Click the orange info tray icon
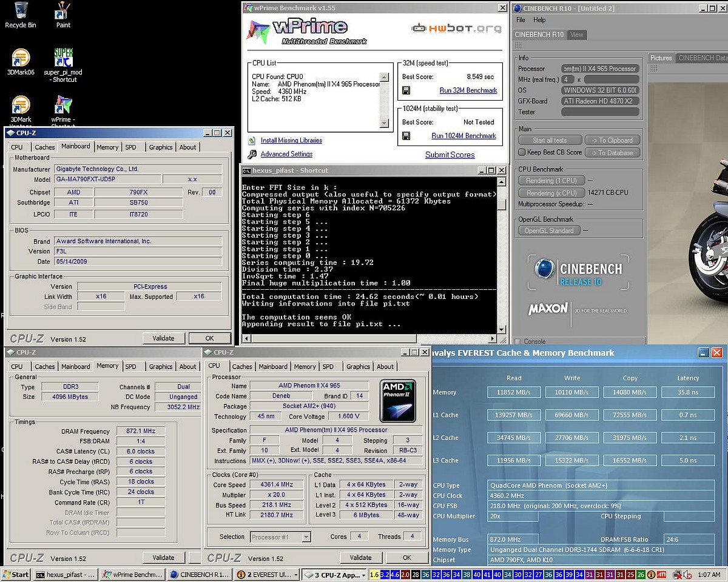Viewport: 728px width, 582px height. (x=651, y=574)
